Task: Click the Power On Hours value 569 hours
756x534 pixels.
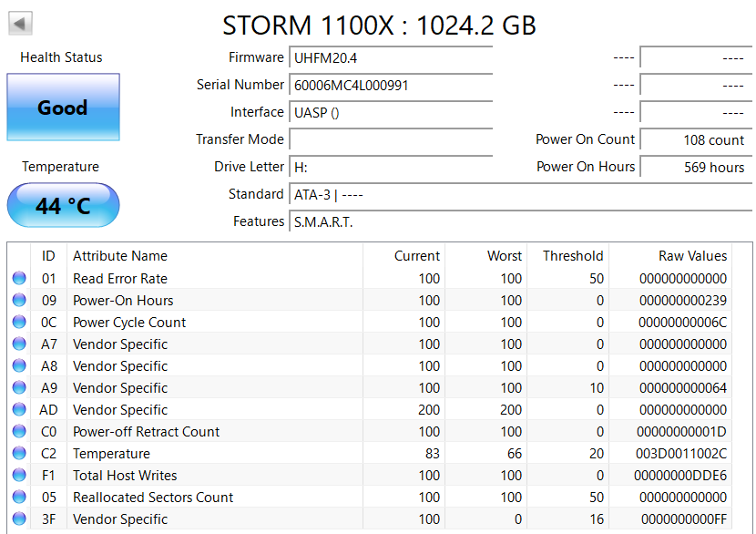Action: point(696,168)
